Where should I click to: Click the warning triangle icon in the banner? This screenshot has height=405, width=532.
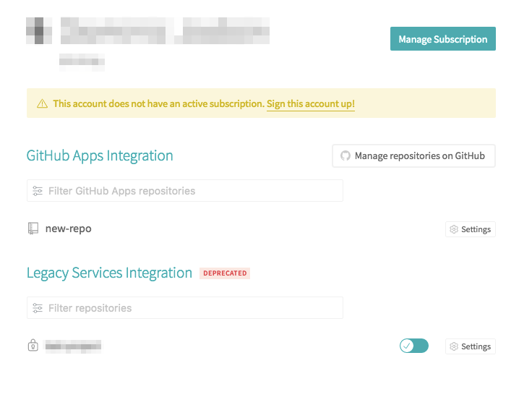42,104
